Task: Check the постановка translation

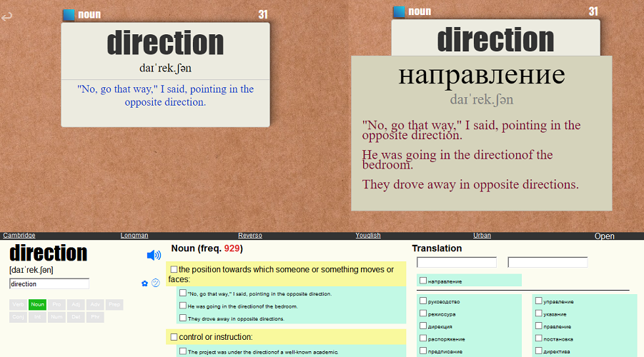Action: click(x=538, y=338)
